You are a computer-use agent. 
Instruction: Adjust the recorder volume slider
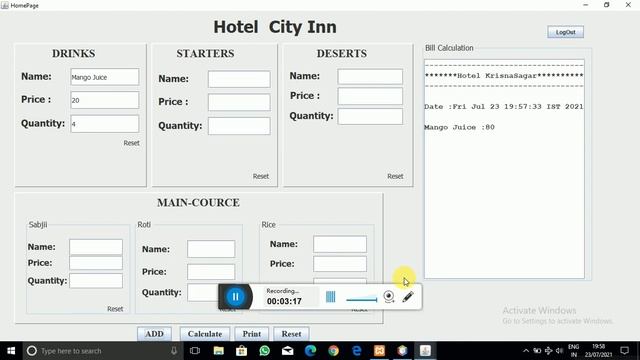tap(362, 300)
